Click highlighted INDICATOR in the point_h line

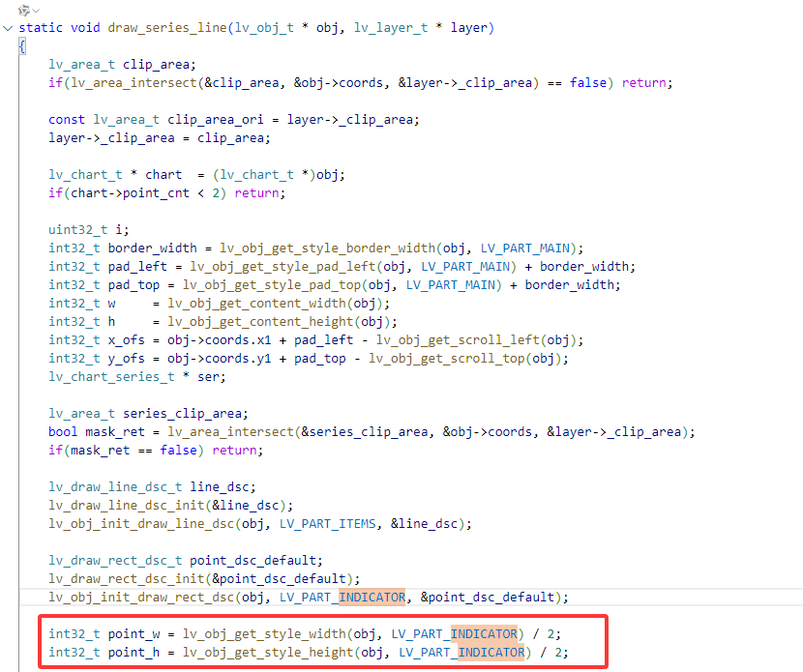click(x=491, y=653)
